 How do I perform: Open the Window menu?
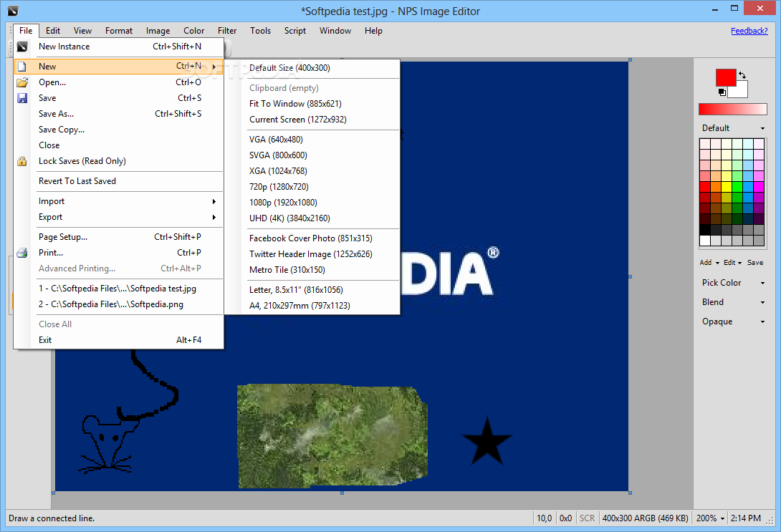pos(335,31)
